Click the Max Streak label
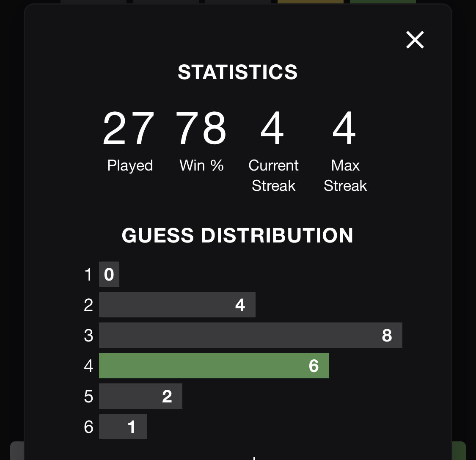The height and width of the screenshot is (460, 476). (345, 176)
